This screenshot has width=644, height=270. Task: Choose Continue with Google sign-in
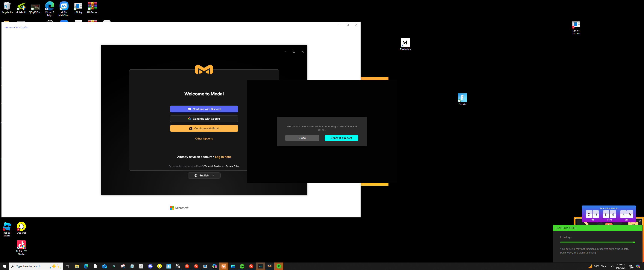point(204,119)
